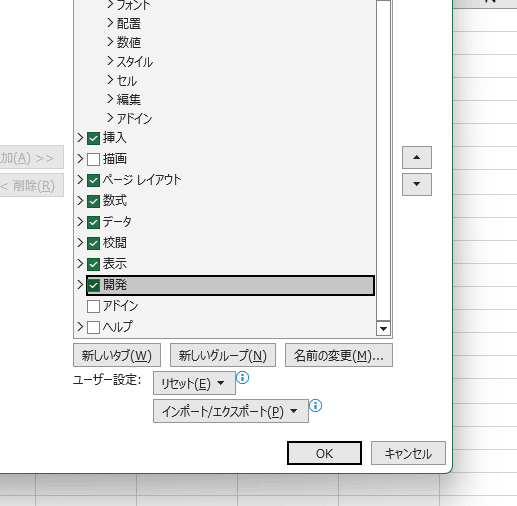Select the ヘルプ text label
The height and width of the screenshot is (506, 517).
[x=118, y=327]
